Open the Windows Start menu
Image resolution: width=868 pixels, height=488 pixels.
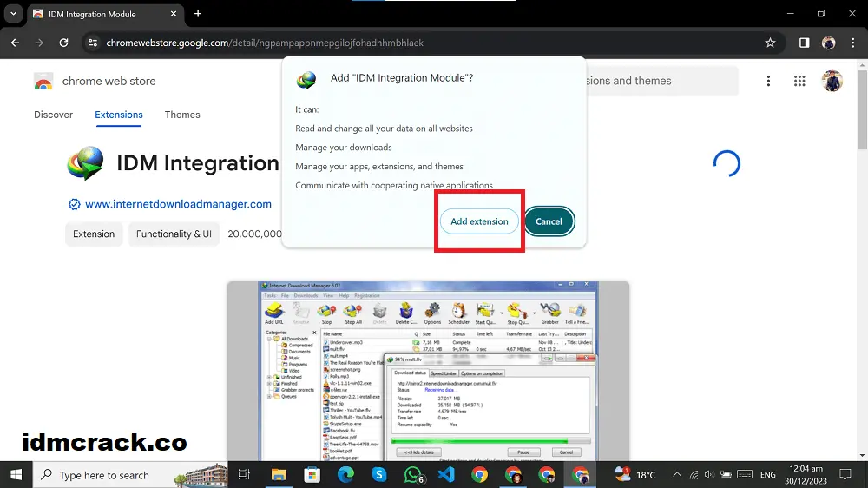point(16,475)
